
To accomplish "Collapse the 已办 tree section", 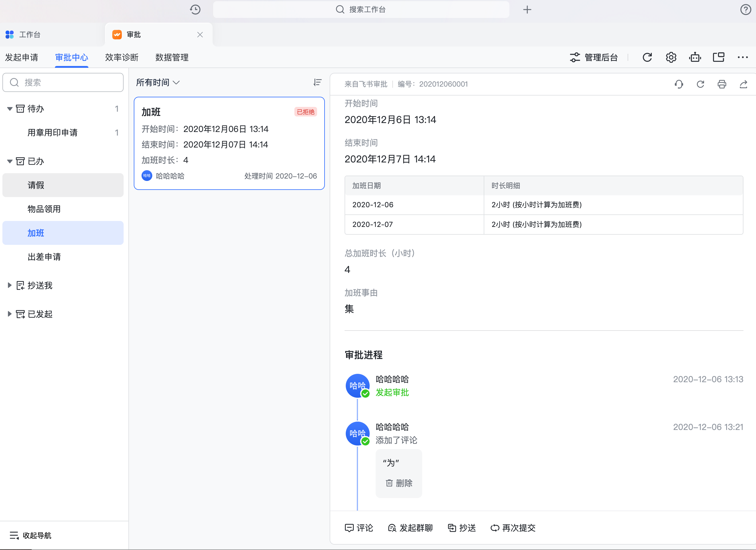I will pos(10,162).
